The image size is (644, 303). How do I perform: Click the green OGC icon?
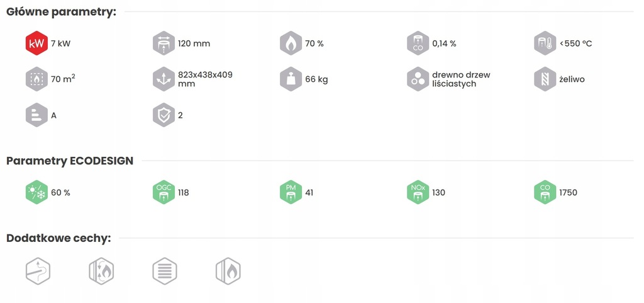(164, 192)
